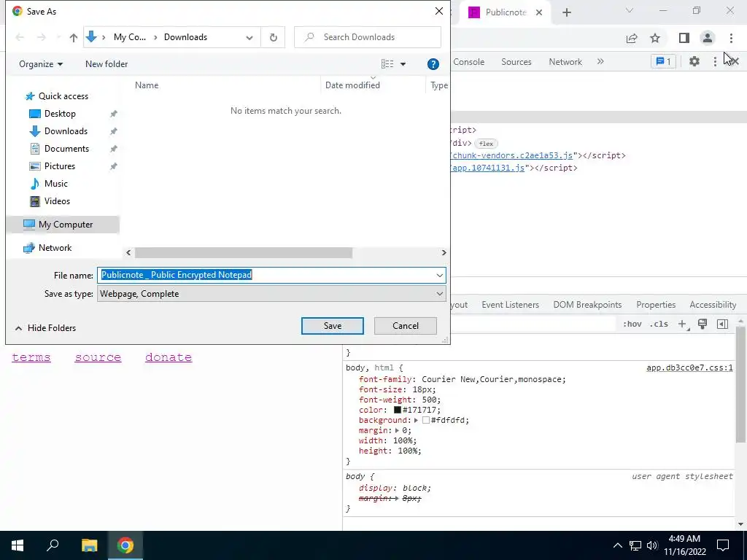Click the #171717 color swatch

click(x=398, y=410)
